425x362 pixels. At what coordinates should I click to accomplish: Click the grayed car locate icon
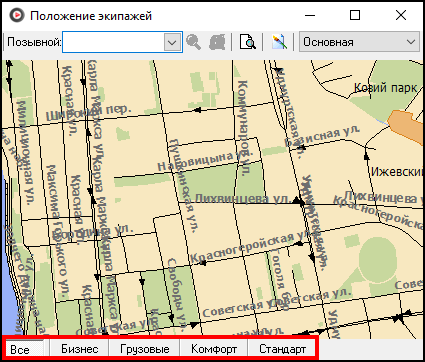coord(217,42)
